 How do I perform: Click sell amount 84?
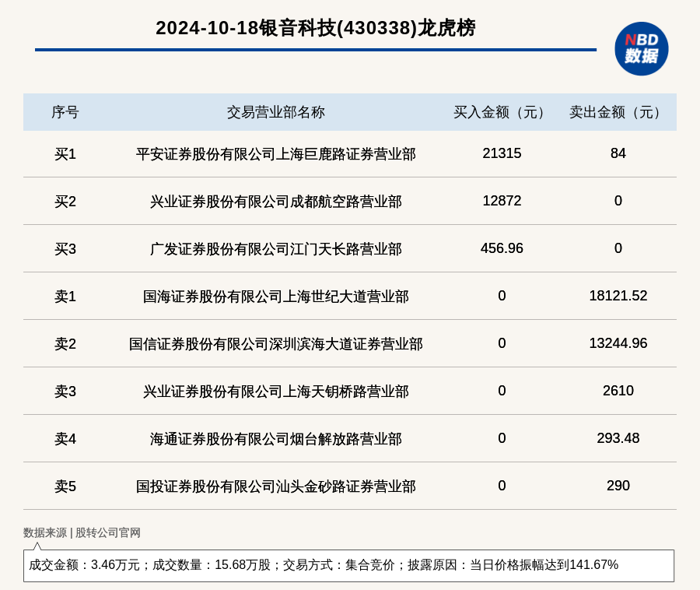coord(618,153)
